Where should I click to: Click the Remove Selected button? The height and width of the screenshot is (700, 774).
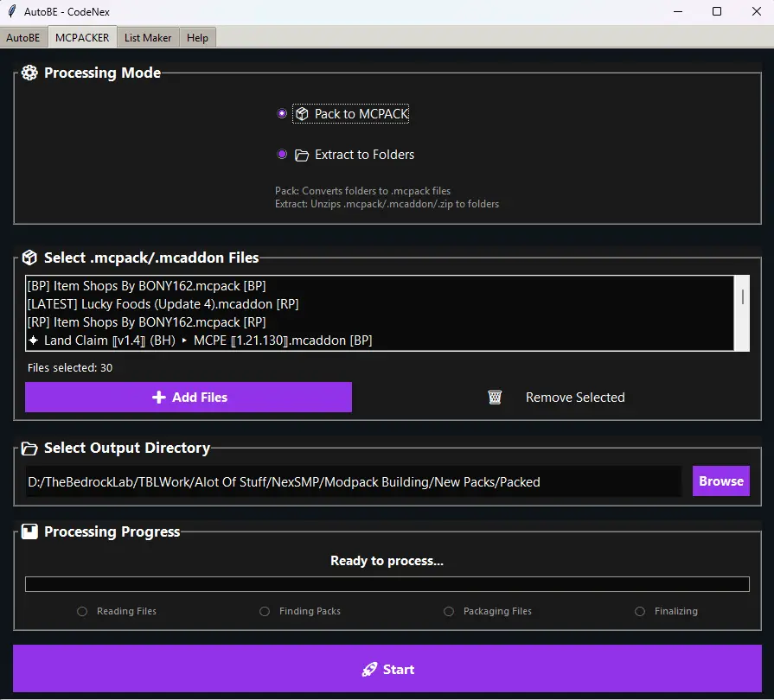(574, 398)
